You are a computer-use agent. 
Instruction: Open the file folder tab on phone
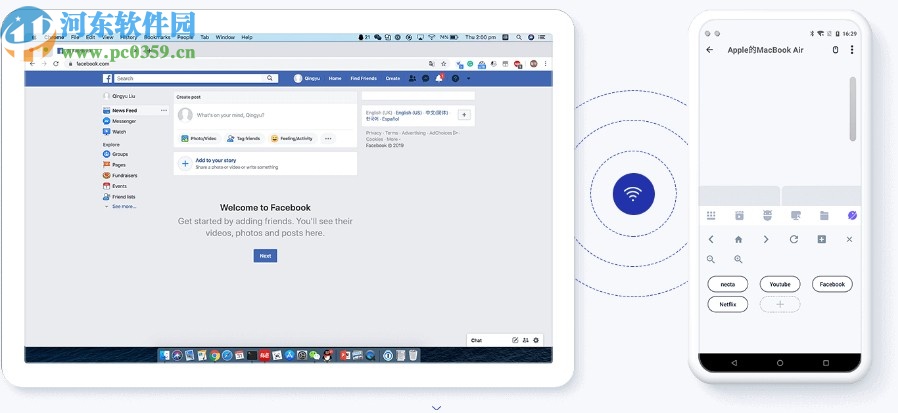coord(824,215)
